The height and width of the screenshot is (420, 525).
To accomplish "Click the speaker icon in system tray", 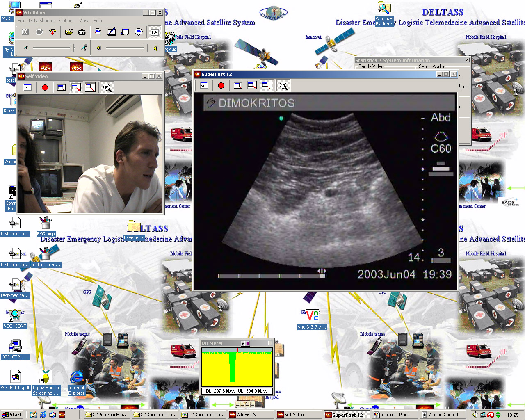I will pos(475,415).
